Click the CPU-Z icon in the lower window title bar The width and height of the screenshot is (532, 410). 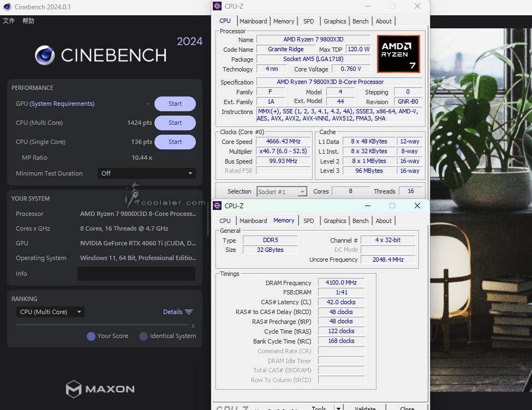tap(217, 206)
